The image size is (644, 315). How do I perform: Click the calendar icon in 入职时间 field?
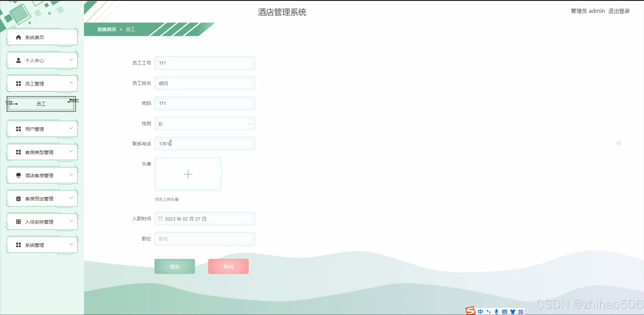(x=160, y=218)
